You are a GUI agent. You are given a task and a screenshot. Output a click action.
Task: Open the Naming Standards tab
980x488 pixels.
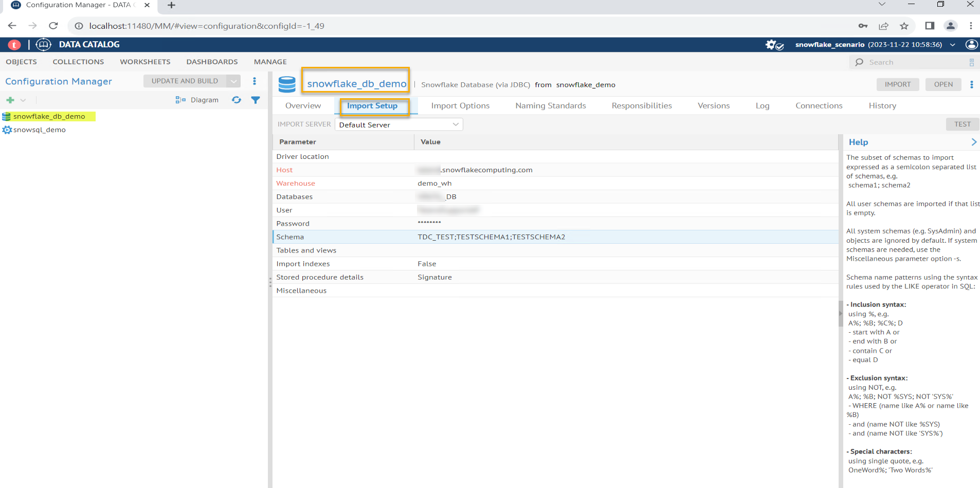(x=550, y=106)
